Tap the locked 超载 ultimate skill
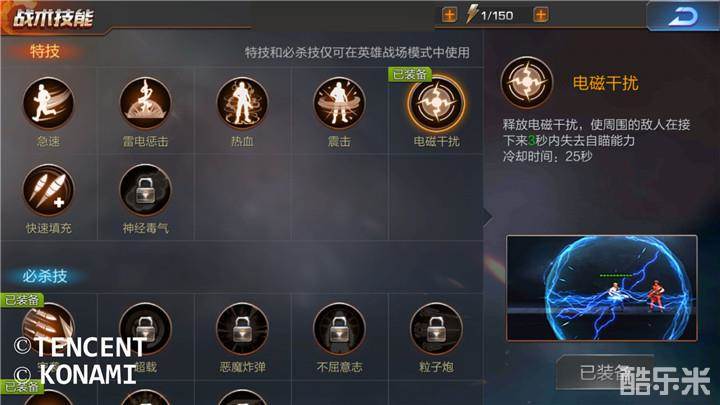 pos(145,329)
